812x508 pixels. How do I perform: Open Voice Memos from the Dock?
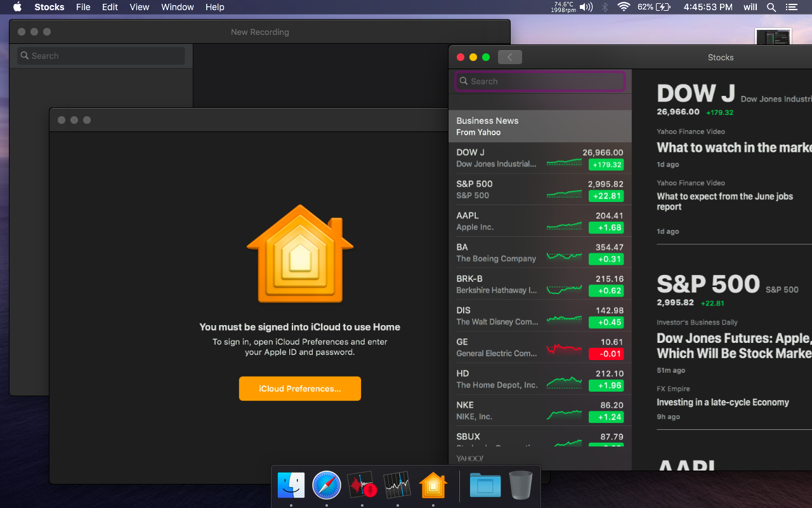click(x=362, y=486)
